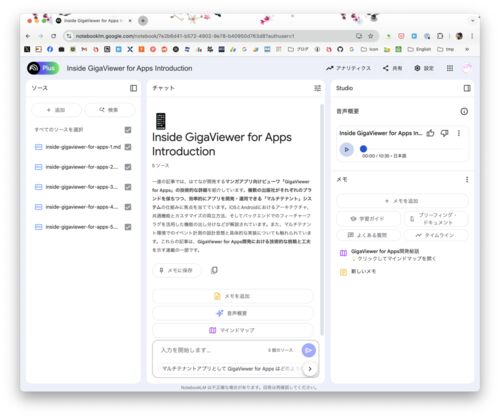Reload the page in the browser
The height and width of the screenshot is (418, 500).
54,36
